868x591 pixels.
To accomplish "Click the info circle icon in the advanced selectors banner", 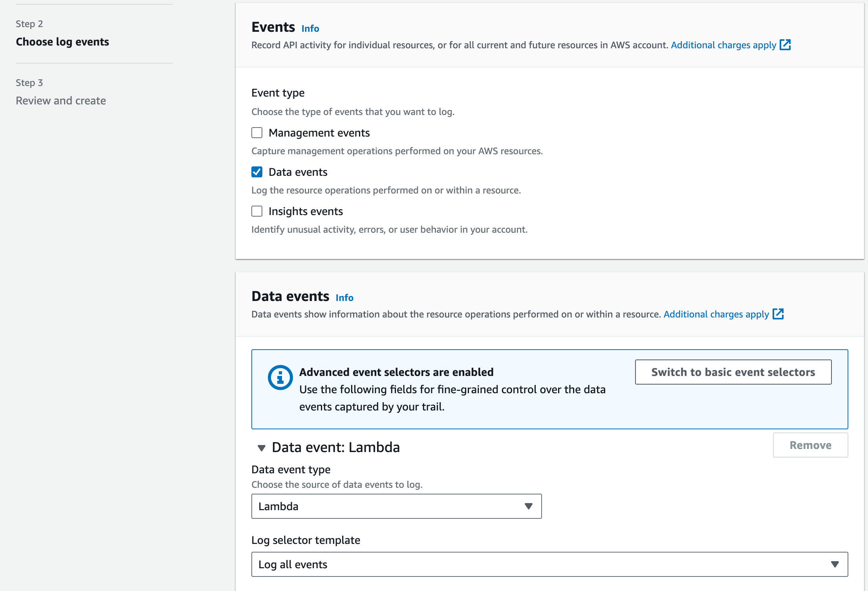I will (x=280, y=377).
